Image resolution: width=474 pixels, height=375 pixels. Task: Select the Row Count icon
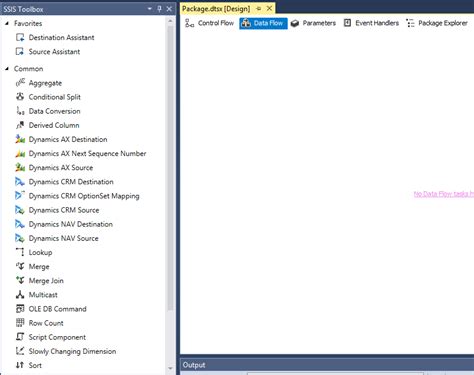click(x=20, y=323)
